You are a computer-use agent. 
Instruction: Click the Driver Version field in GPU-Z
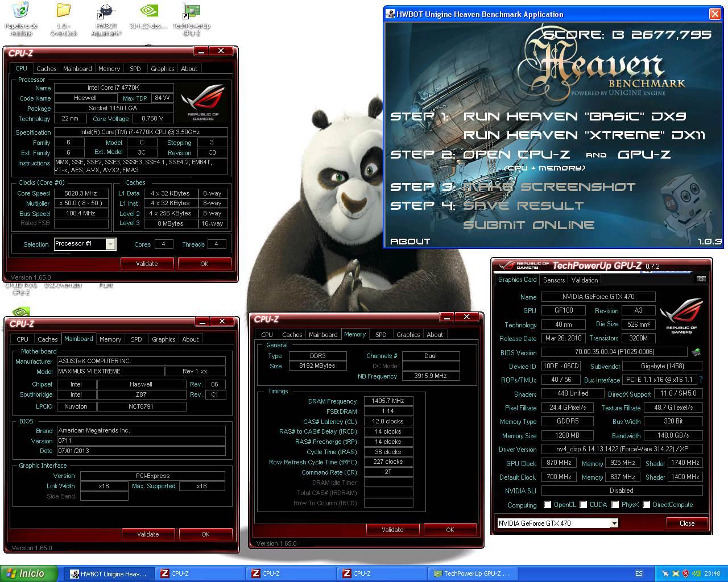[622, 449]
